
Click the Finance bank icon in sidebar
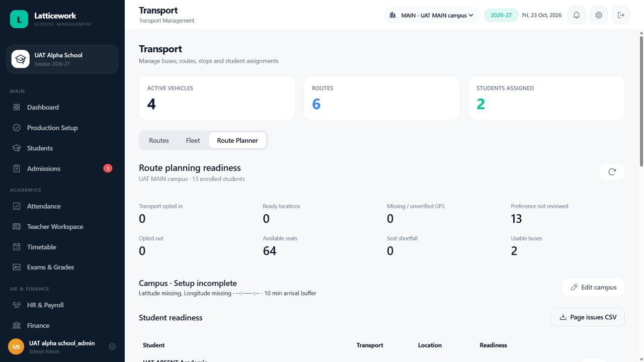[x=17, y=325]
